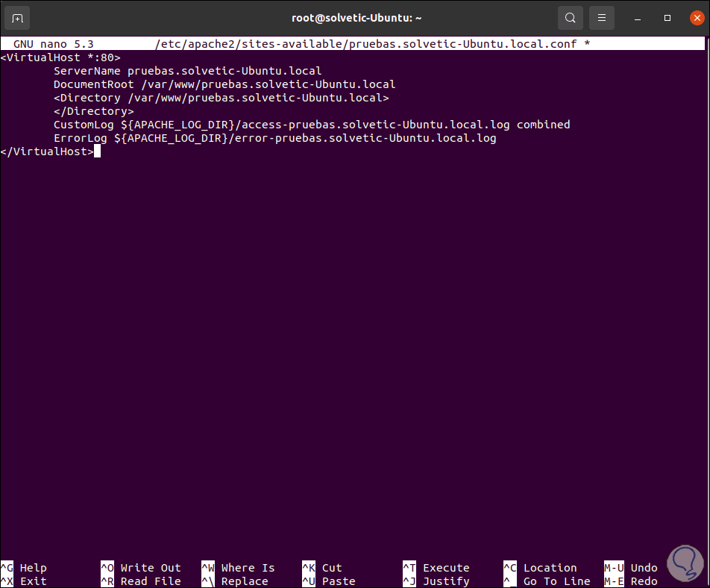The width and height of the screenshot is (710, 588).
Task: Click the ^U Paste shortcut
Action: click(x=329, y=581)
